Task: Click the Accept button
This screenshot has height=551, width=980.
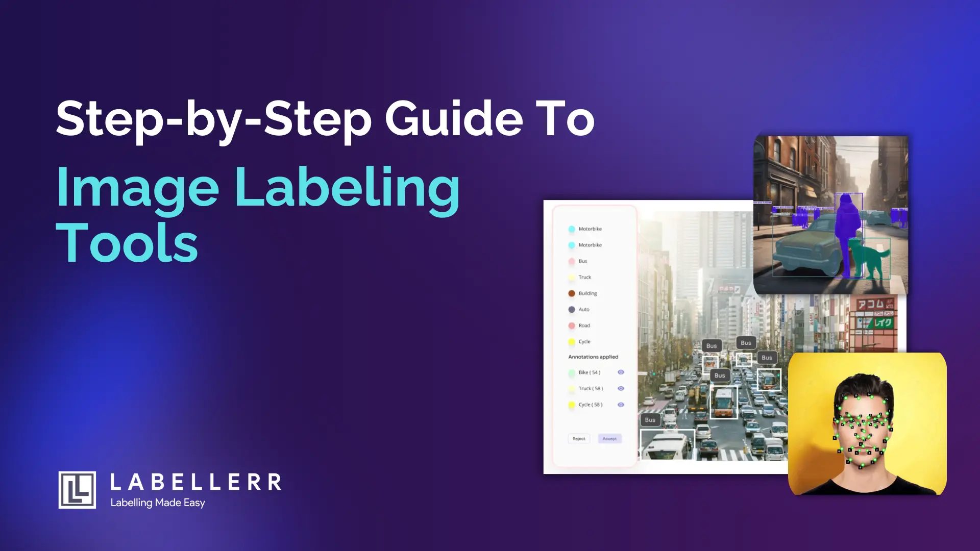Action: tap(609, 439)
